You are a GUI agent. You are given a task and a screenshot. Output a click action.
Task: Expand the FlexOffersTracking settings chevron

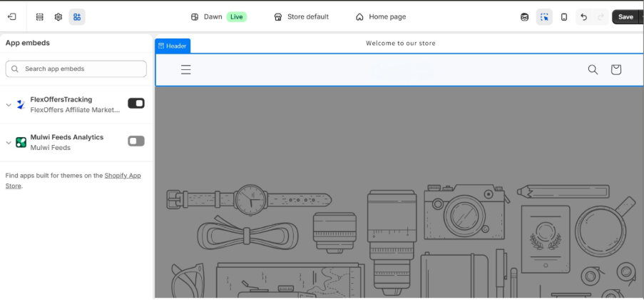click(x=9, y=105)
